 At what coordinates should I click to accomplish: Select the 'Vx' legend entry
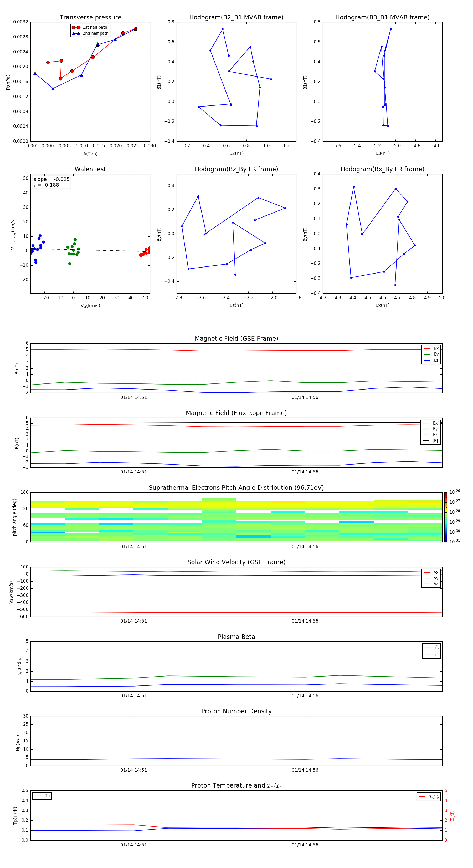pos(431,573)
